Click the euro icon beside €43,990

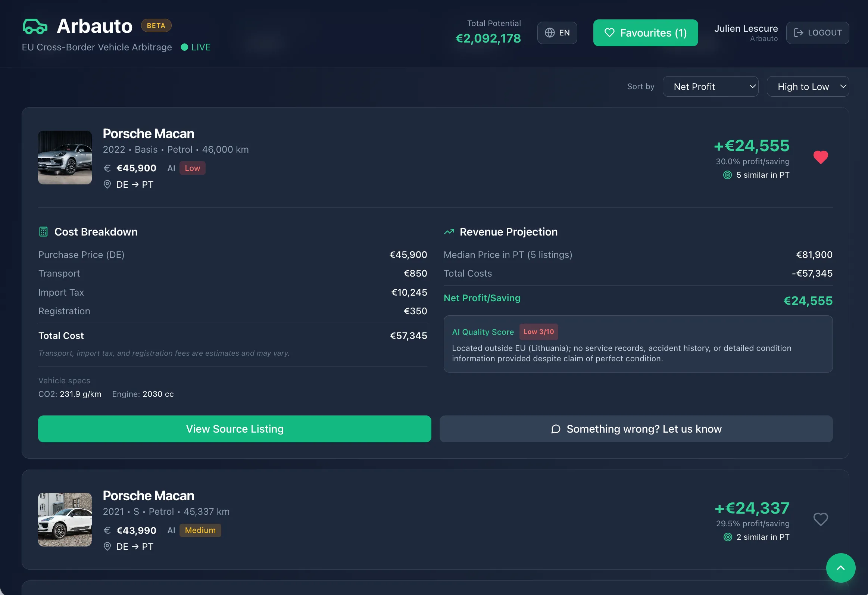107,530
